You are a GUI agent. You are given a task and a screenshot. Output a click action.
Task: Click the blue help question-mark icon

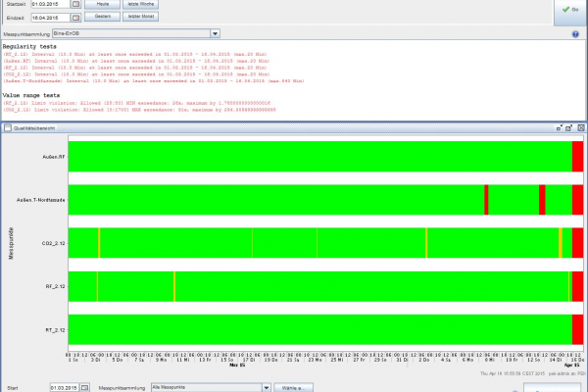(x=575, y=34)
